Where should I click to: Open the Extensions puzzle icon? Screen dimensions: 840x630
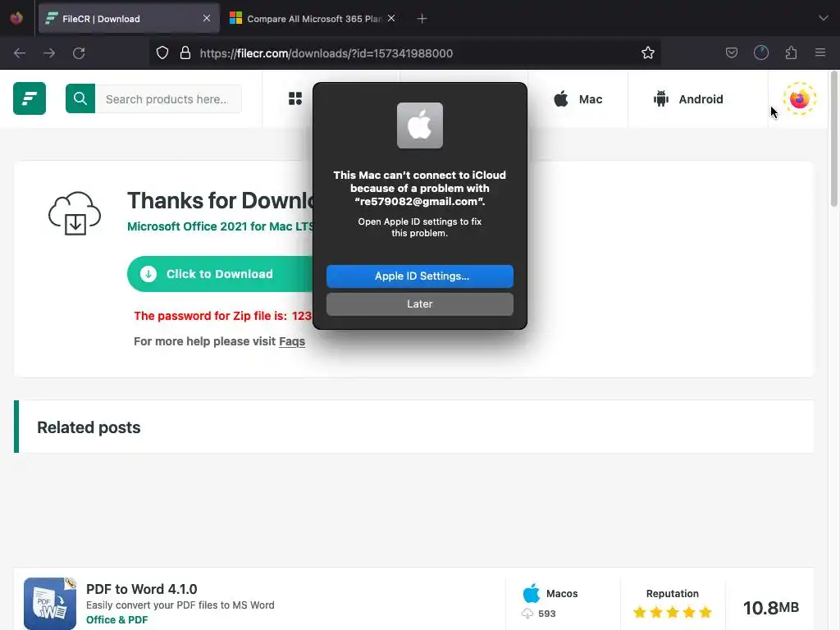click(x=792, y=52)
